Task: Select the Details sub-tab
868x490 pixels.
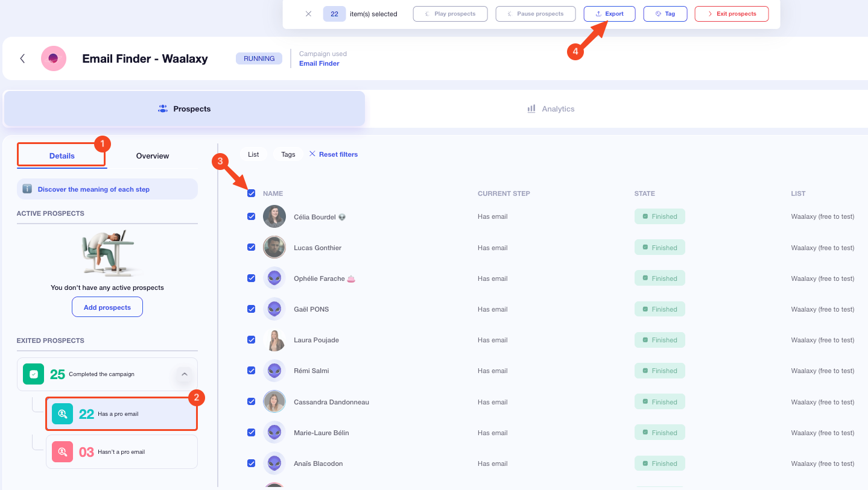Action: 62,155
